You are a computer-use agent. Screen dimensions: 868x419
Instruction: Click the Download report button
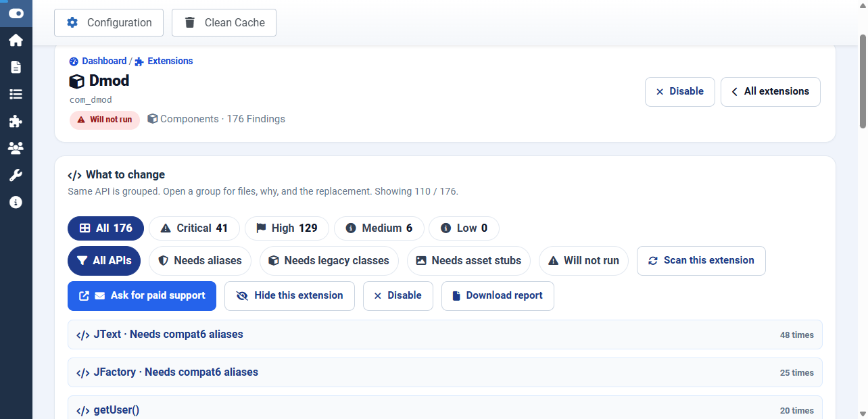(498, 296)
